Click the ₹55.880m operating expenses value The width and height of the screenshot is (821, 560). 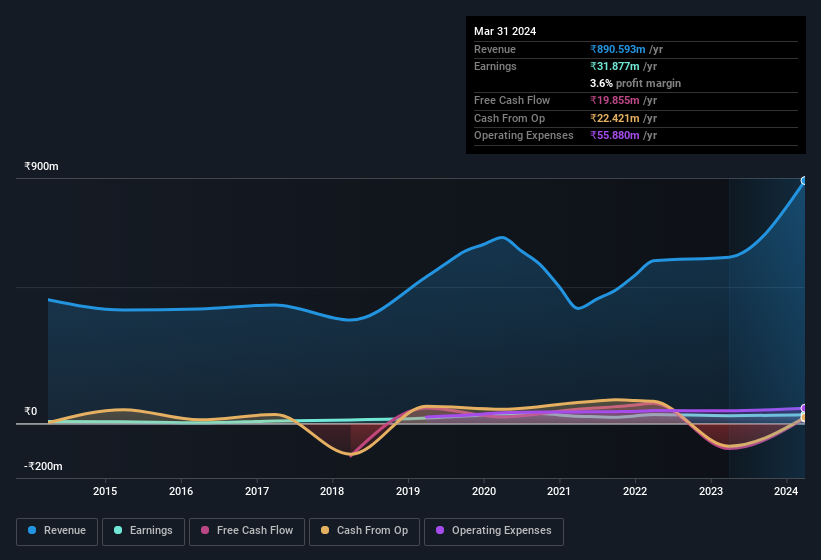coord(615,135)
